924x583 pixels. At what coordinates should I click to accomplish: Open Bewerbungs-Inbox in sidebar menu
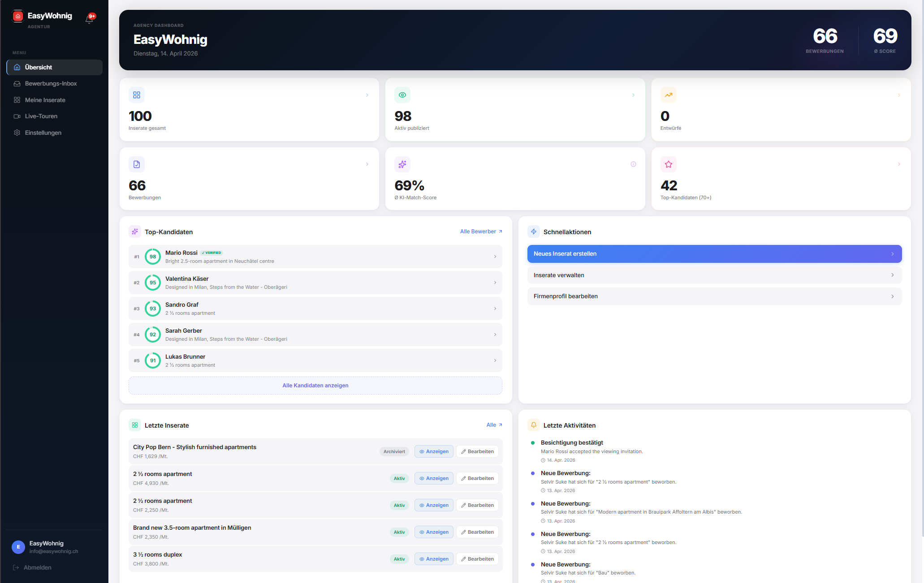(51, 84)
